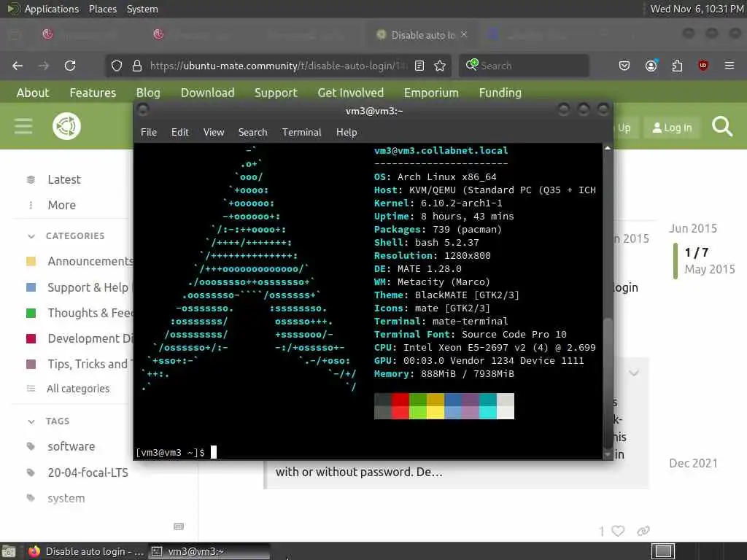The height and width of the screenshot is (560, 747).
Task: Go back with the browser back arrow
Action: (x=18, y=66)
